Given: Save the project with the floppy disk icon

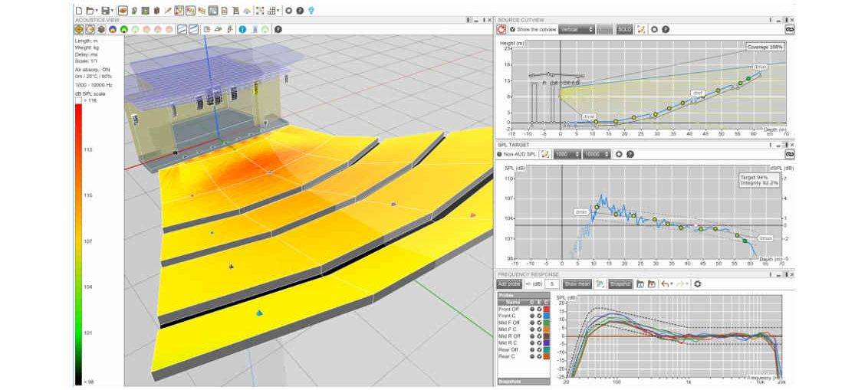Looking at the screenshot, I should (105, 11).
